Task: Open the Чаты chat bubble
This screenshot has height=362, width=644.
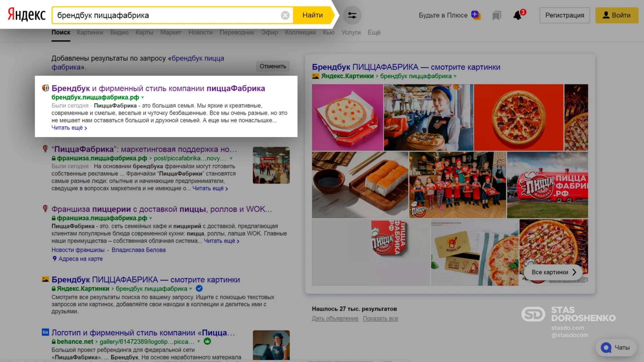Action: tap(616, 348)
